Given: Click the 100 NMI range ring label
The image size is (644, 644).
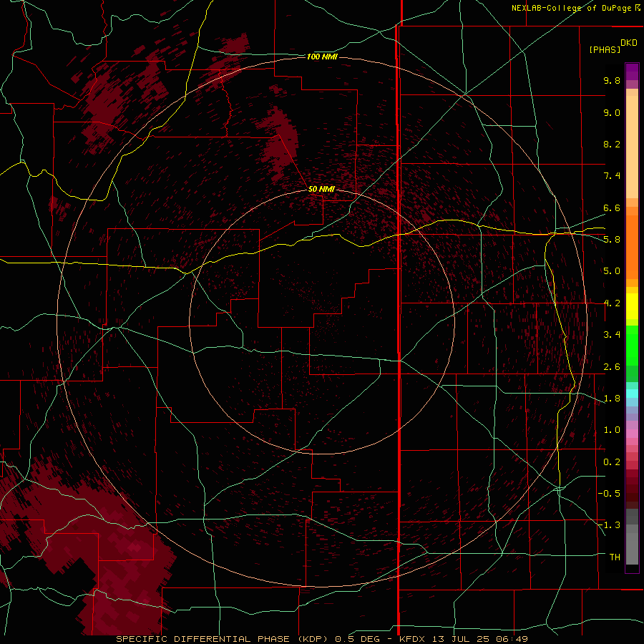Looking at the screenshot, I should [322, 57].
